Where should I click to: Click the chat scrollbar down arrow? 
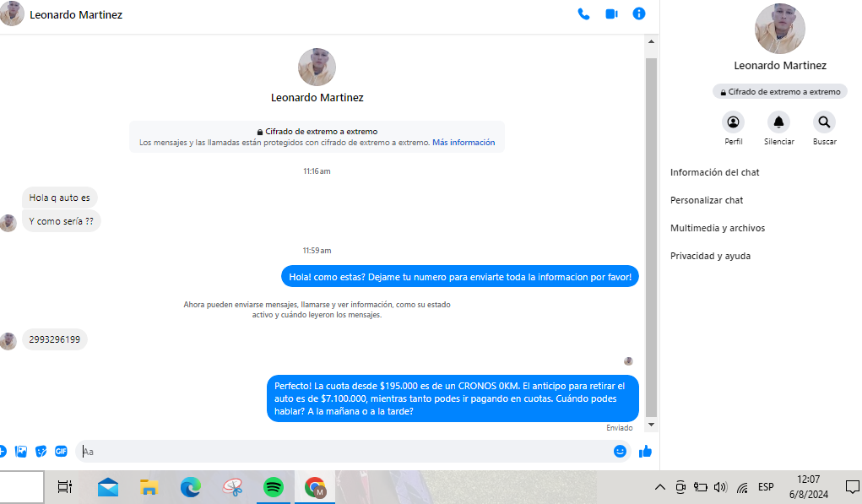click(650, 425)
